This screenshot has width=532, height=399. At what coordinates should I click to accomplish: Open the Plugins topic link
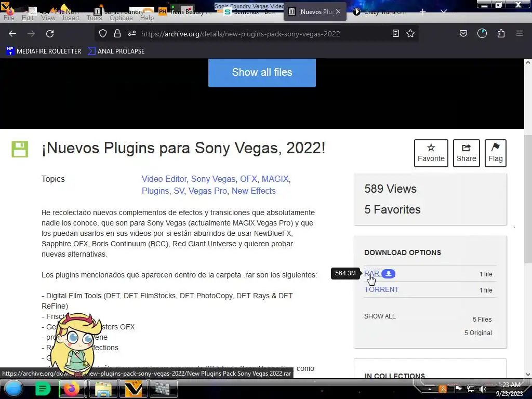(155, 191)
